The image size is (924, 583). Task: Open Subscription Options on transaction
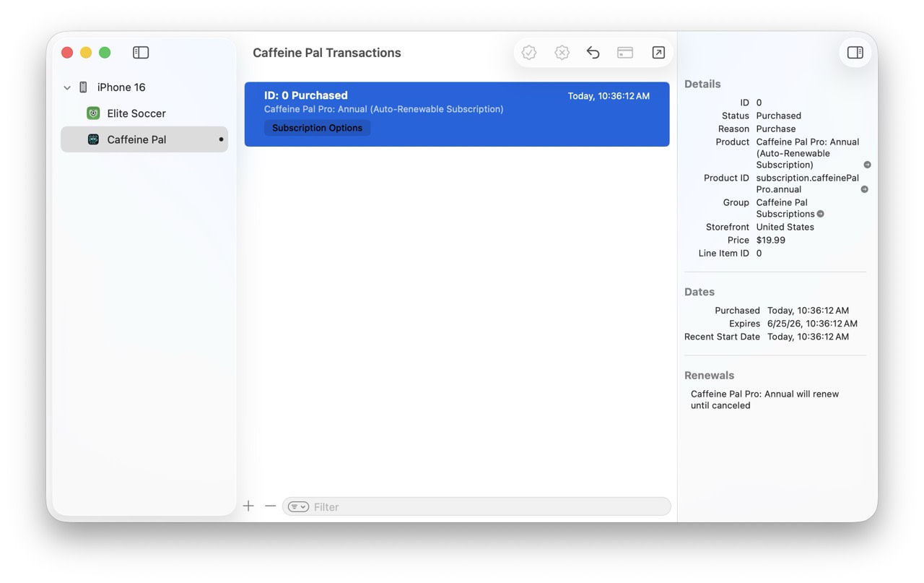click(317, 128)
